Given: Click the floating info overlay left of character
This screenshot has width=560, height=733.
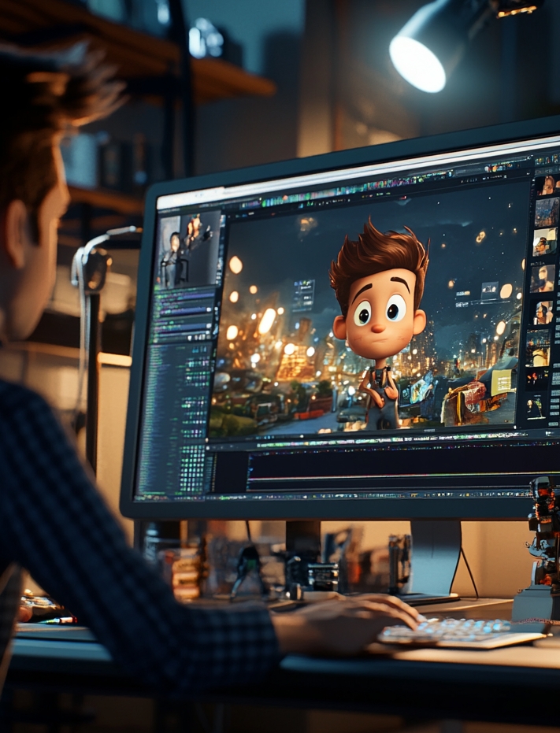Looking at the screenshot, I should (304, 295).
